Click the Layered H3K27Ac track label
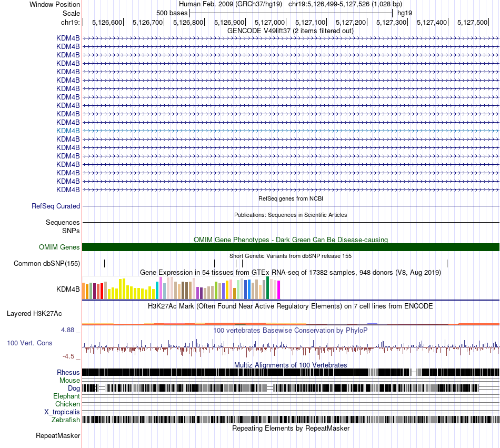500x448 pixels. click(34, 314)
